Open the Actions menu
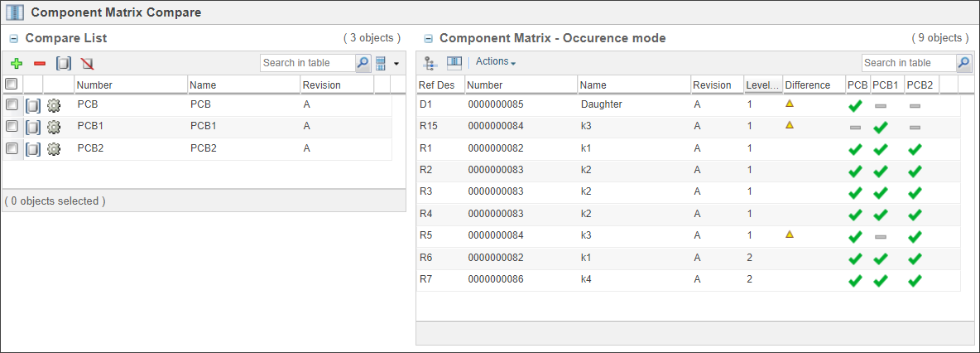The height and width of the screenshot is (353, 980). [496, 61]
